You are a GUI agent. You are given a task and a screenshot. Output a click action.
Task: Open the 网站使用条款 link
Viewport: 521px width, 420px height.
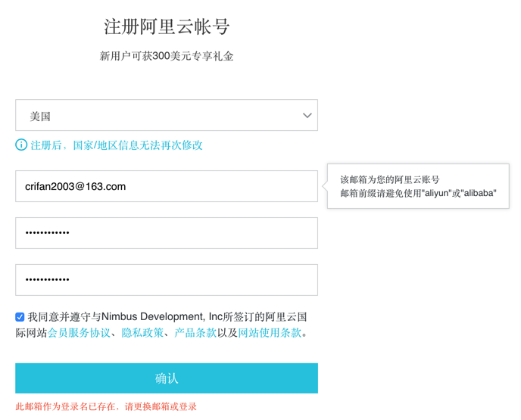tap(270, 332)
